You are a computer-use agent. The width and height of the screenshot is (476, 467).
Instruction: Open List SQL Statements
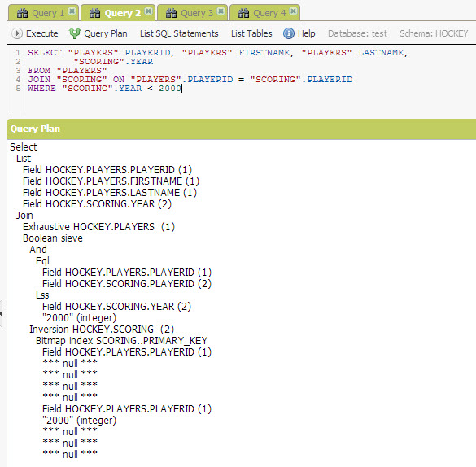click(x=179, y=33)
